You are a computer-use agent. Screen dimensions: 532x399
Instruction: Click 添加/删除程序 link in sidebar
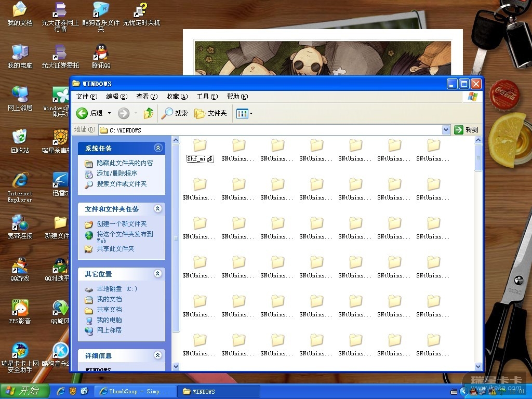point(117,174)
